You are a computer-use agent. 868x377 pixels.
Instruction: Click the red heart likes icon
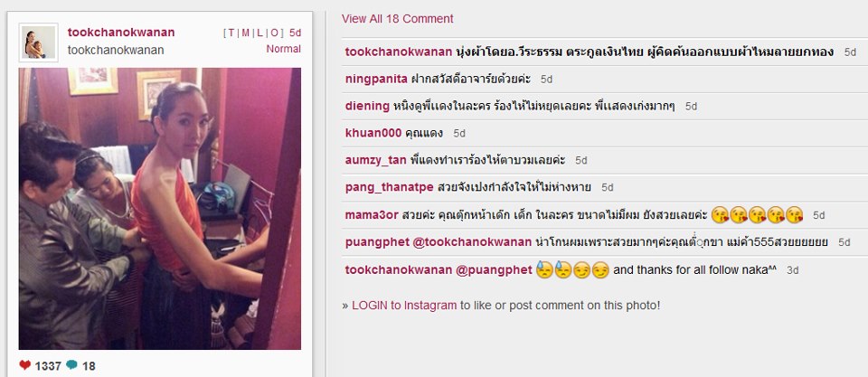pos(25,365)
